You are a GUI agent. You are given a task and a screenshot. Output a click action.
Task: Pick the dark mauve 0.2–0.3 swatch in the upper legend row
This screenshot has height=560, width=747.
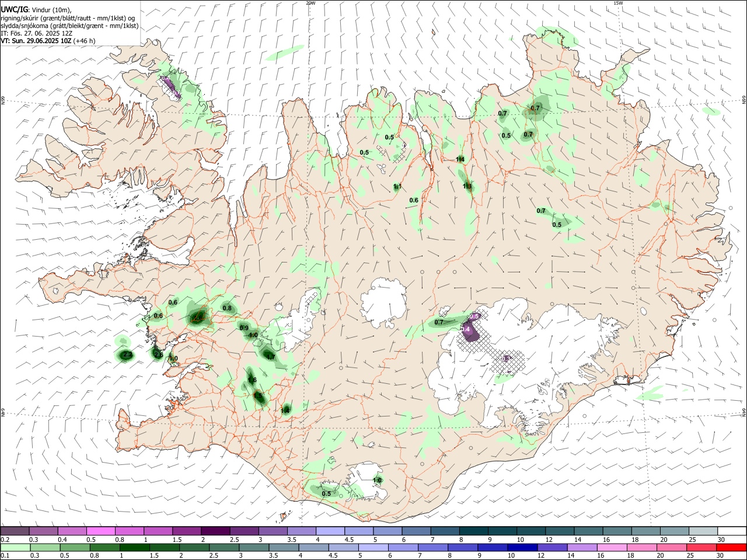point(15,531)
